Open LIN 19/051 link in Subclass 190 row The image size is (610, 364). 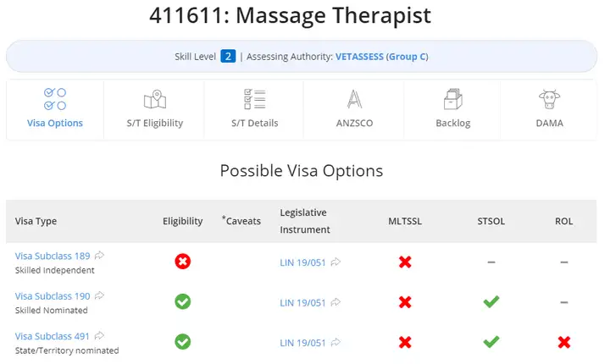tap(302, 302)
